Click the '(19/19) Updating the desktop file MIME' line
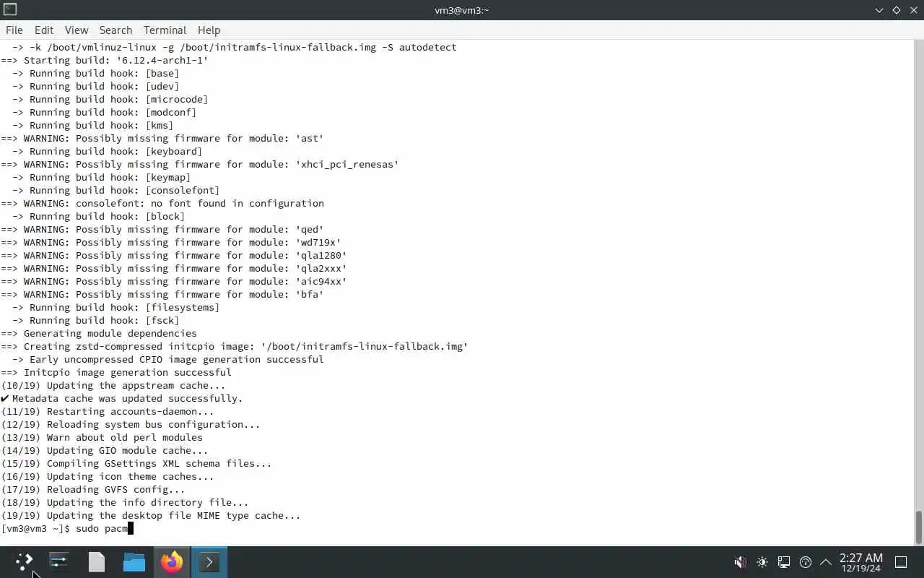This screenshot has height=578, width=924. 151,515
